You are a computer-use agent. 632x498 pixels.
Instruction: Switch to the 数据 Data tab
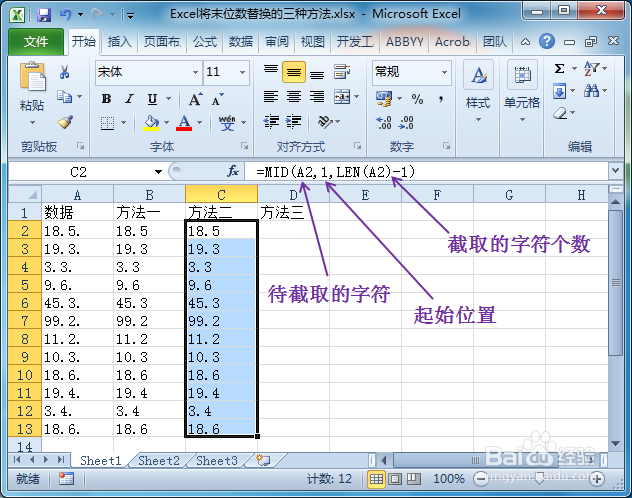[x=241, y=42]
